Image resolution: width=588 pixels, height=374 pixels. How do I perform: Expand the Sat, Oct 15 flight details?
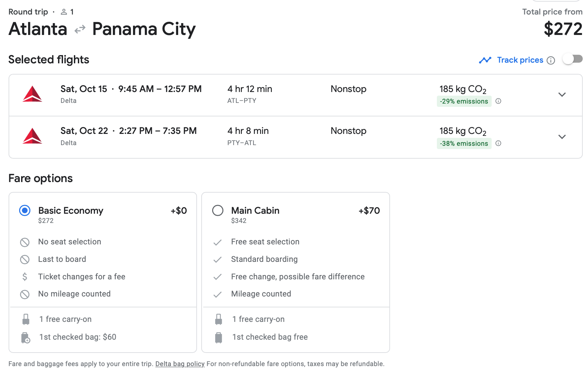(x=562, y=95)
